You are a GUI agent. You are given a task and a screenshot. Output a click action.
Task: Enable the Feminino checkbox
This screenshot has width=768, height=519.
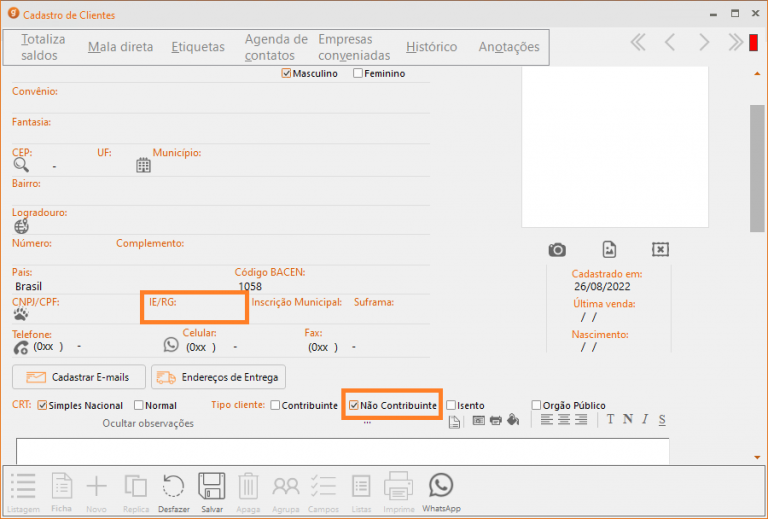click(358, 74)
